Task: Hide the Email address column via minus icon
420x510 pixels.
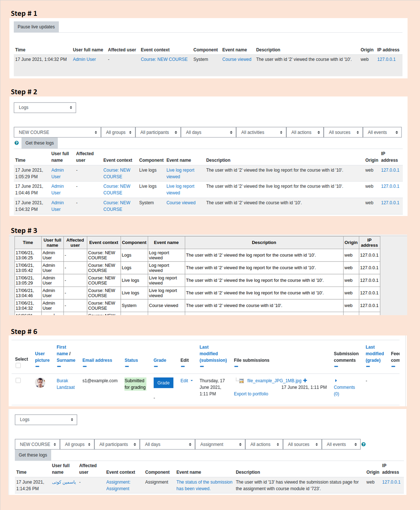Action: click(84, 366)
